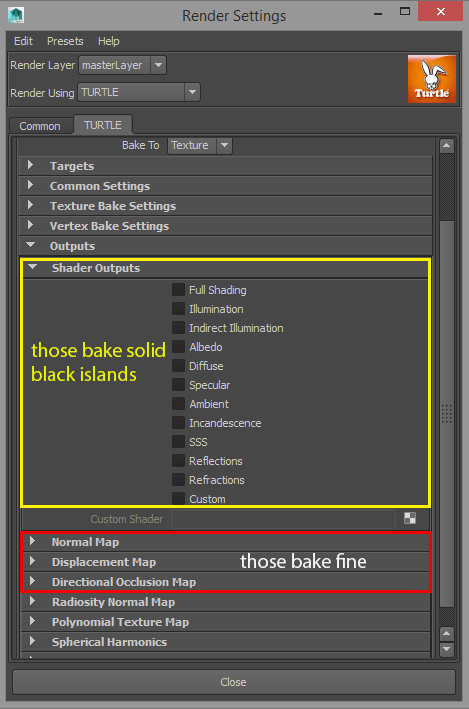This screenshot has width=469, height=709.
Task: Enable the Full Shading checkbox
Action: [178, 289]
